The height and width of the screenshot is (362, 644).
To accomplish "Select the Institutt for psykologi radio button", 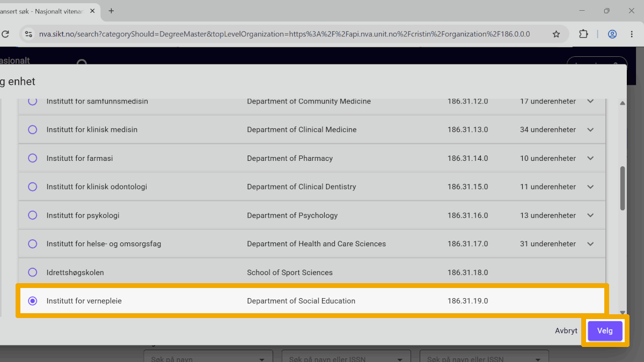I will click(33, 215).
